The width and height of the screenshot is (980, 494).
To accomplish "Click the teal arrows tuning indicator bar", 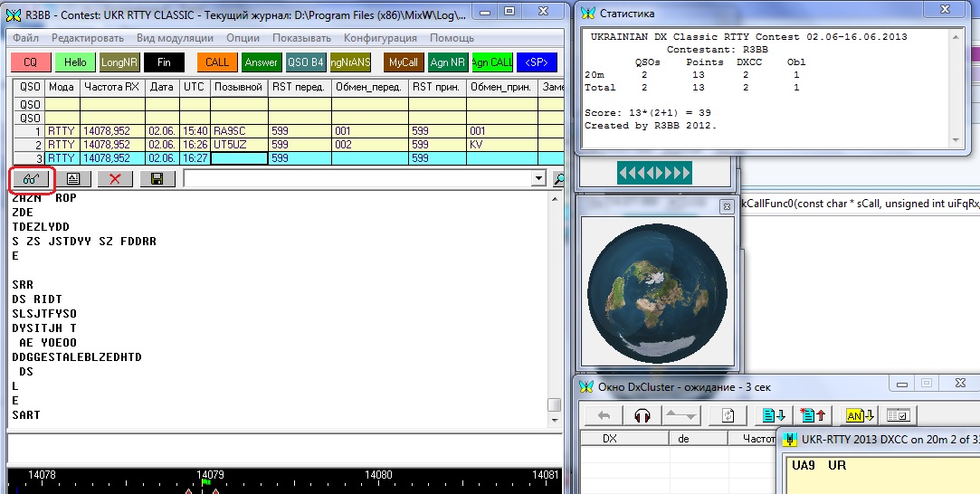I will tap(654, 173).
